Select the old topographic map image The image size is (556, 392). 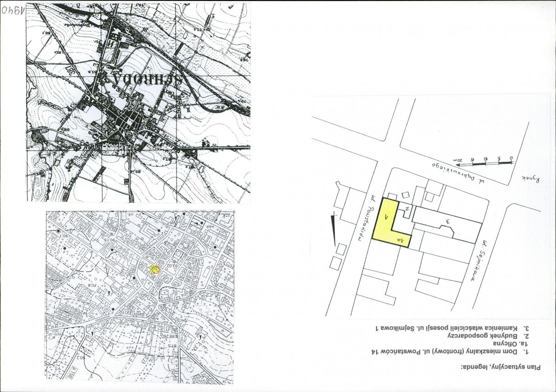[139, 103]
